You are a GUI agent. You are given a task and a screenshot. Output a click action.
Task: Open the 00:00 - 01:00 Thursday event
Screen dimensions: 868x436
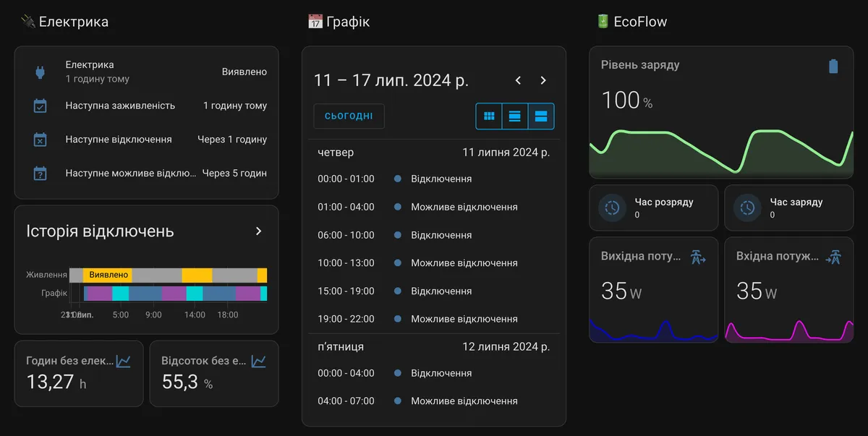click(434, 179)
